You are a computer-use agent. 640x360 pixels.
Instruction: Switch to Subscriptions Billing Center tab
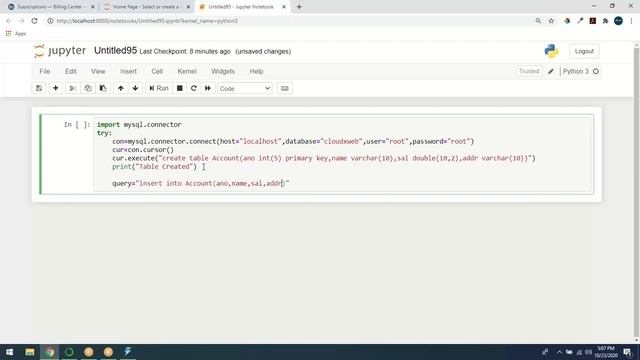[51, 7]
